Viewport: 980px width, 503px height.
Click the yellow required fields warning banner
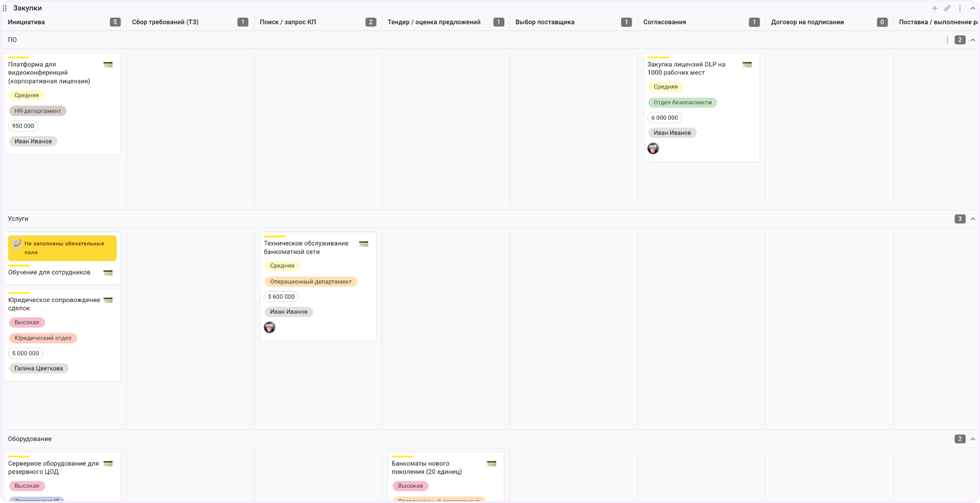click(x=62, y=248)
